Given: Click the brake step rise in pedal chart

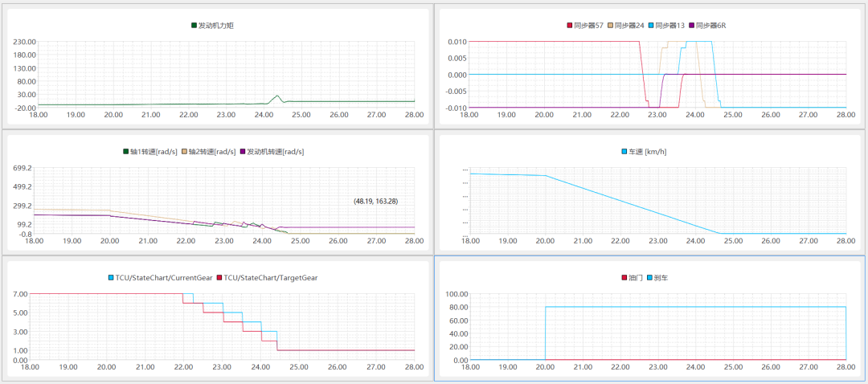Looking at the screenshot, I should pyautogui.click(x=545, y=333).
